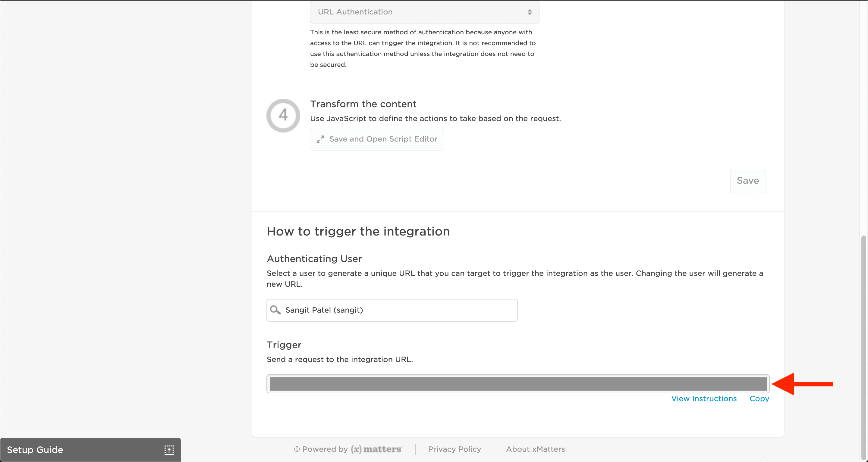Click the magnifier icon in user search
Image resolution: width=868 pixels, height=462 pixels.
click(275, 310)
